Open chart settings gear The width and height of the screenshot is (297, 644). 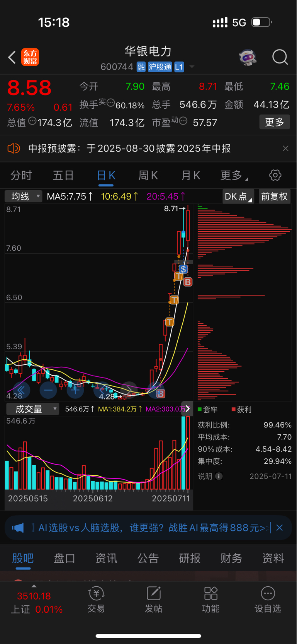[275, 175]
